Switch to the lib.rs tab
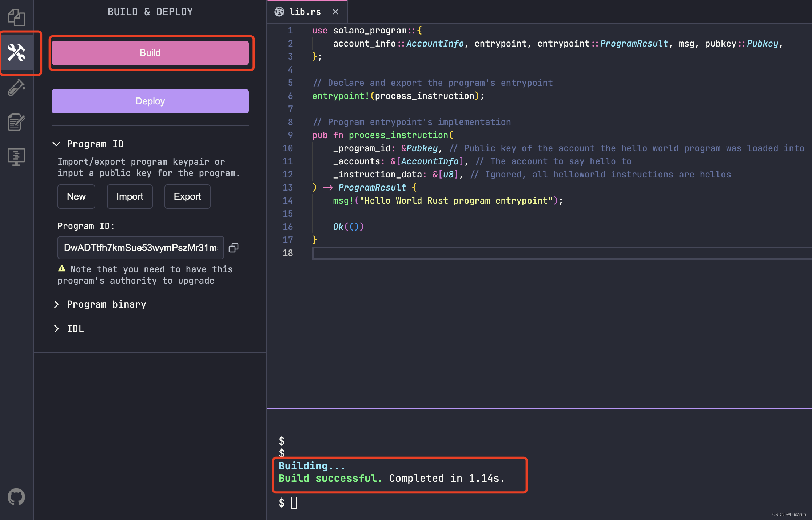Viewport: 812px width, 520px height. pyautogui.click(x=305, y=12)
